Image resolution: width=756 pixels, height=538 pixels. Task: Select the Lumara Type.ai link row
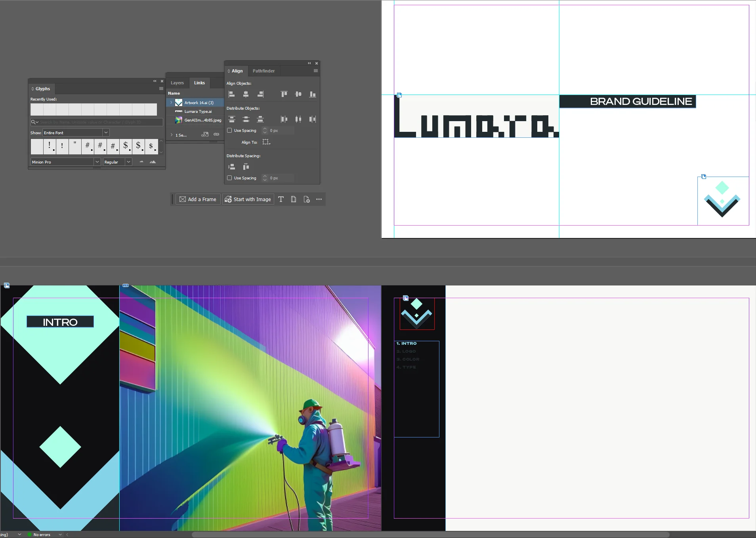click(195, 111)
